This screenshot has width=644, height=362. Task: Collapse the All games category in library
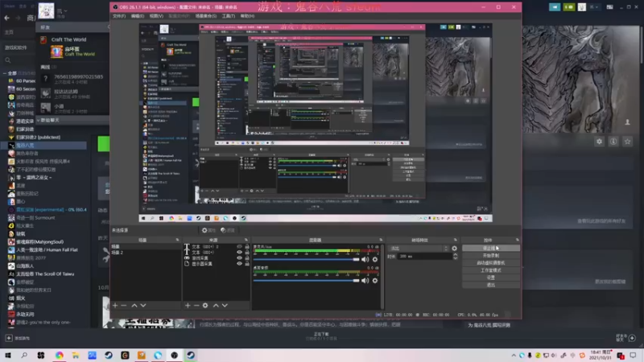tap(4, 73)
